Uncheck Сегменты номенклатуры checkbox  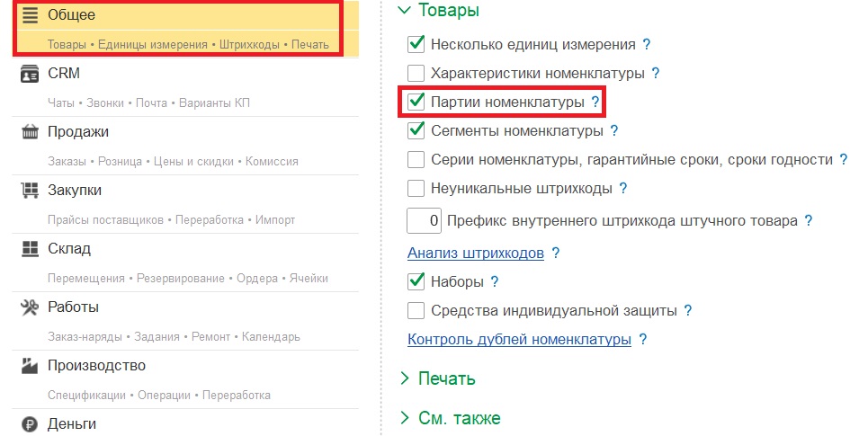tap(416, 130)
